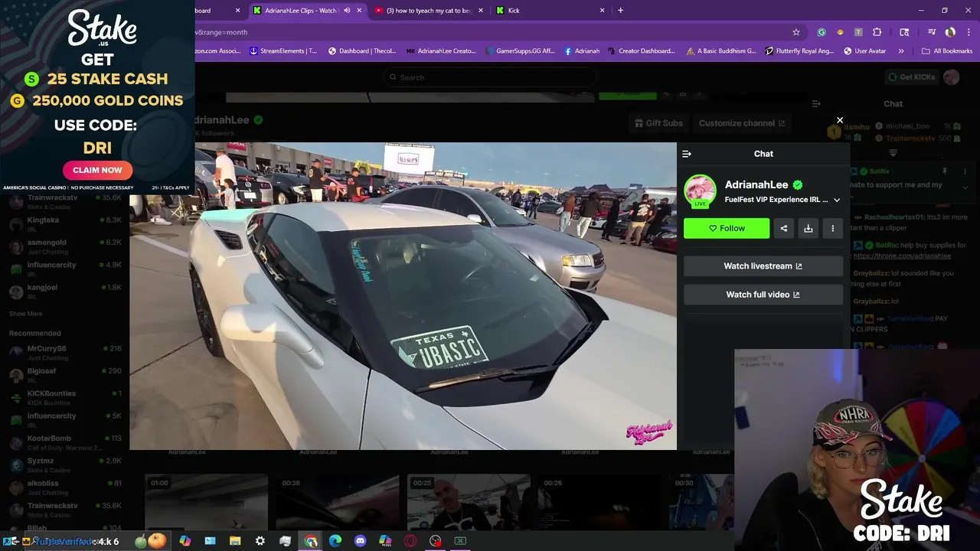Open Watch full video link
This screenshot has height=551, width=980.
coord(763,295)
